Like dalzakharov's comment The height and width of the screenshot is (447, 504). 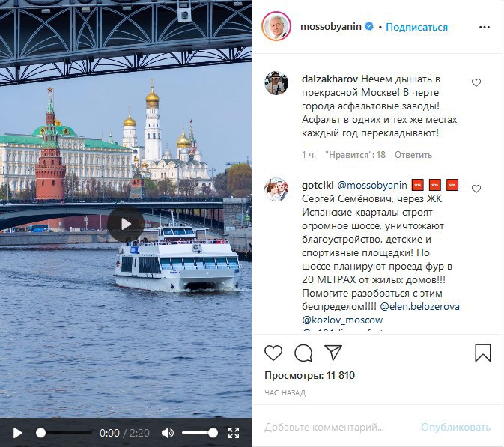(476, 82)
